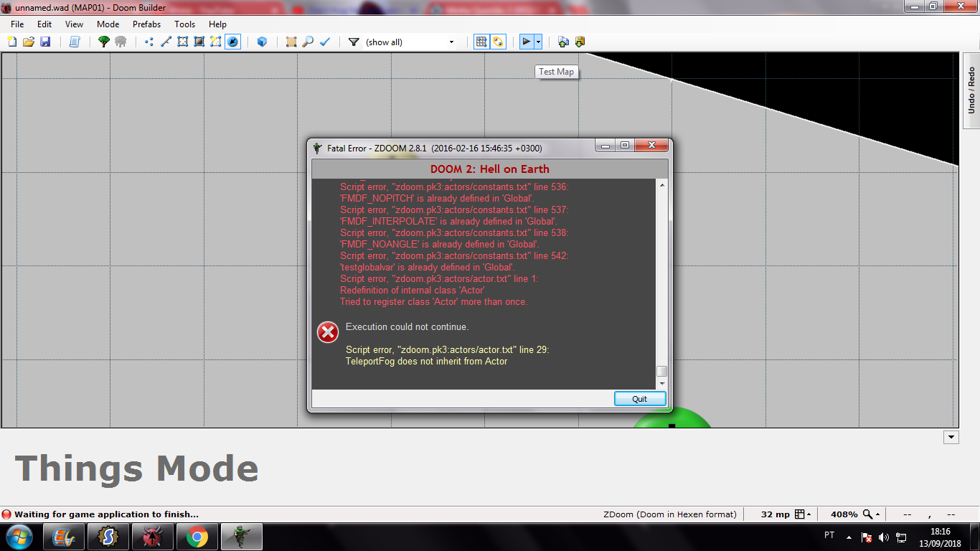
Task: Click the green up-arrow toolbar icon
Action: (x=563, y=42)
